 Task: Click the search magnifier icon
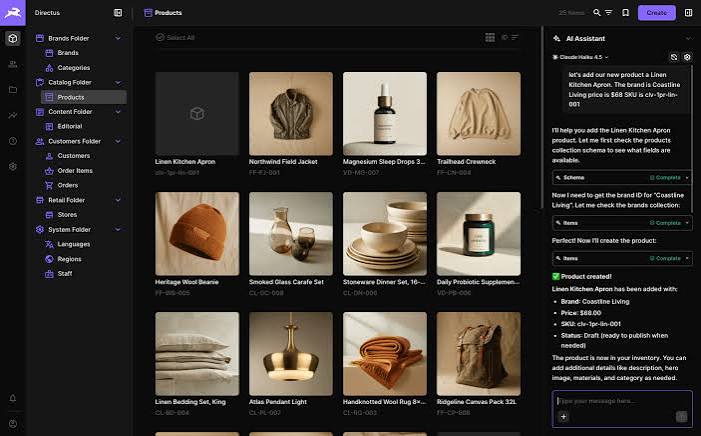pyautogui.click(x=596, y=13)
